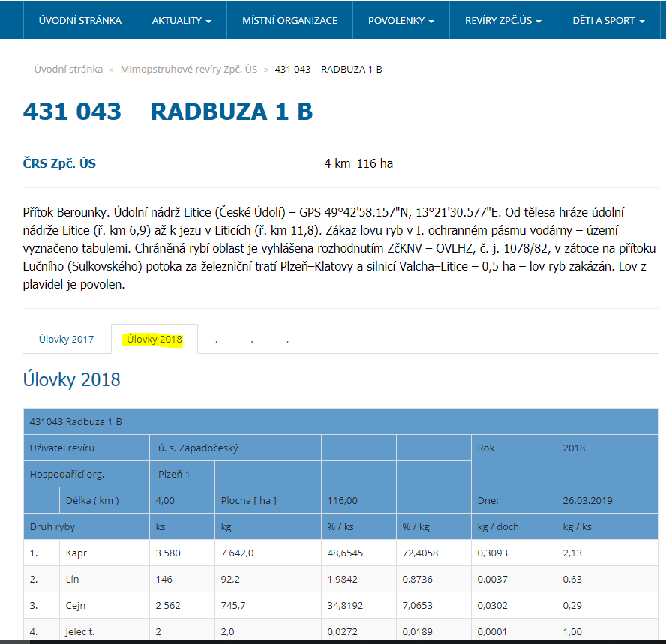This screenshot has width=666, height=644.
Task: Click the Druh ryby column header
Action: point(52,526)
